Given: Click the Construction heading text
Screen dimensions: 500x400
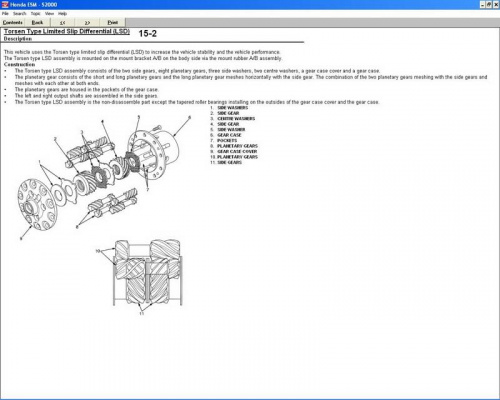Looking at the screenshot, I should (19, 65).
